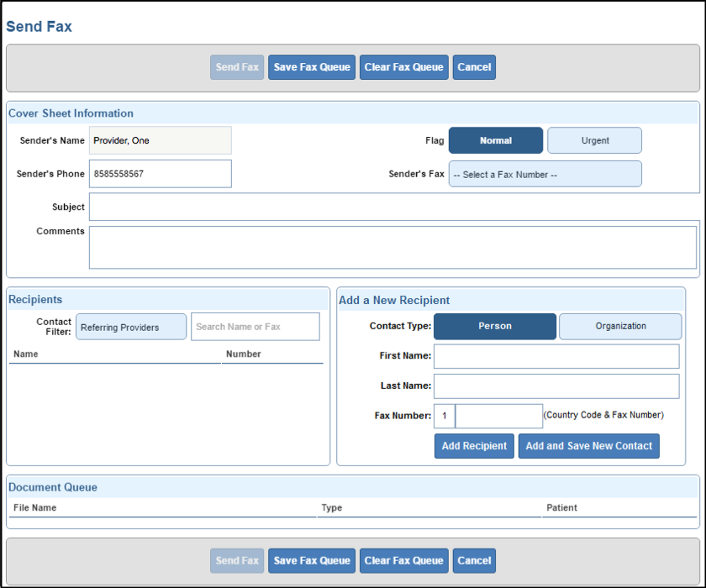Click the bottom Clear Fax Queue button
The image size is (706, 588).
click(404, 561)
